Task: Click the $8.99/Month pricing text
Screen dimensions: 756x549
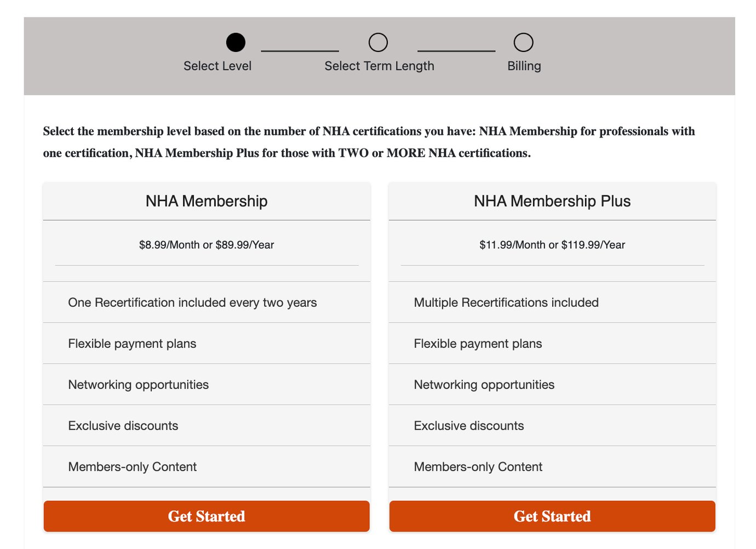Action: tap(207, 245)
